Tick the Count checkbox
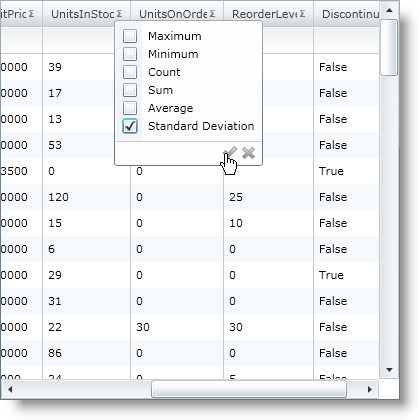Viewport: 420px width, 420px height. (x=130, y=72)
